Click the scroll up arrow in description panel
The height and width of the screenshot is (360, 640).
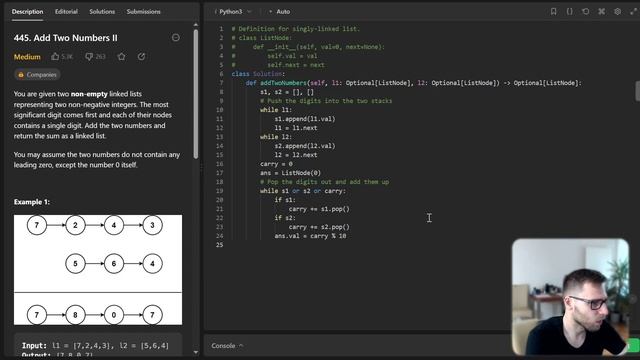(x=196, y=25)
